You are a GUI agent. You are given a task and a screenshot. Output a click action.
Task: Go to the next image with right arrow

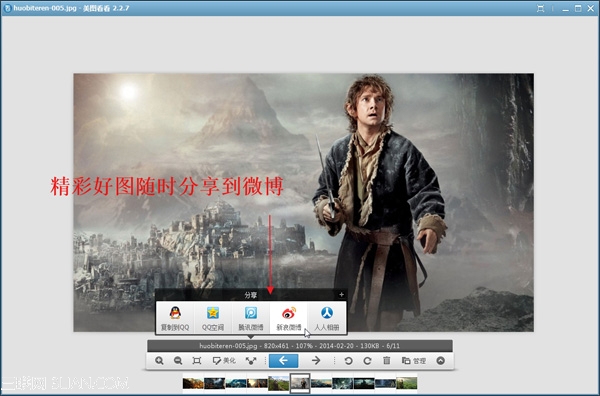pos(316,360)
